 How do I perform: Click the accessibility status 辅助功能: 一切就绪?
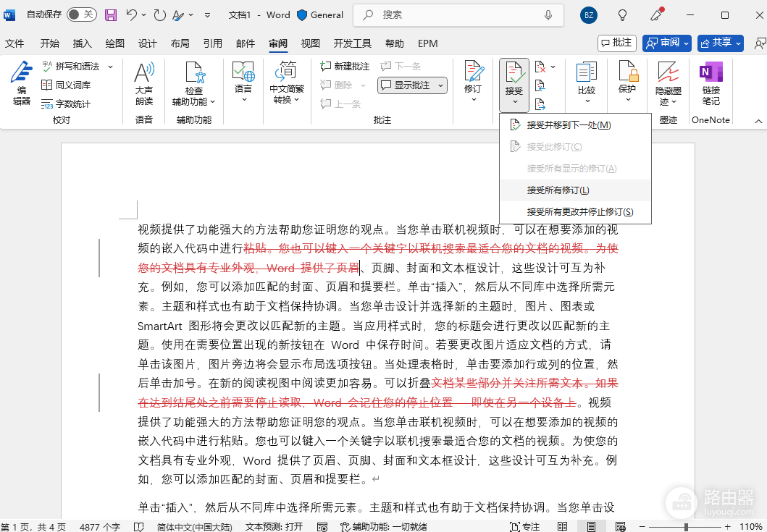(x=384, y=527)
